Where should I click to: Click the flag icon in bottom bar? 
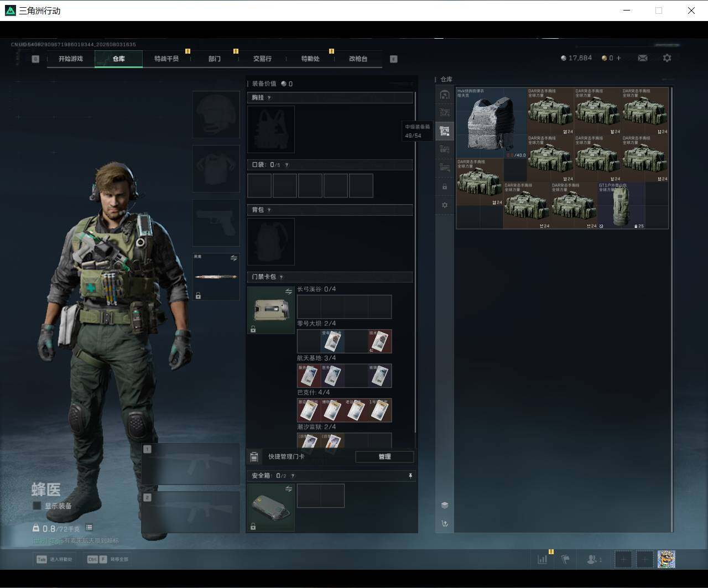565,559
